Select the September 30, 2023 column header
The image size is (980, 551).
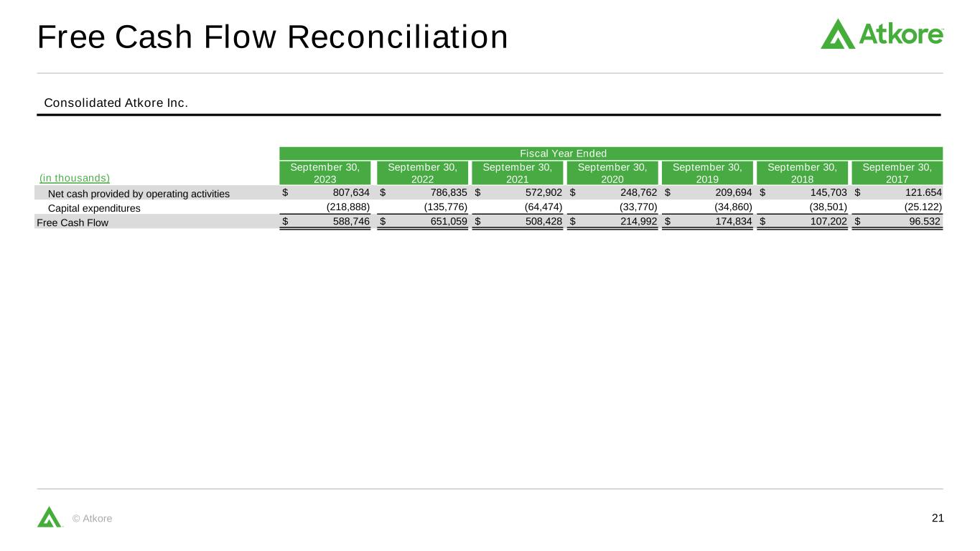pos(325,173)
